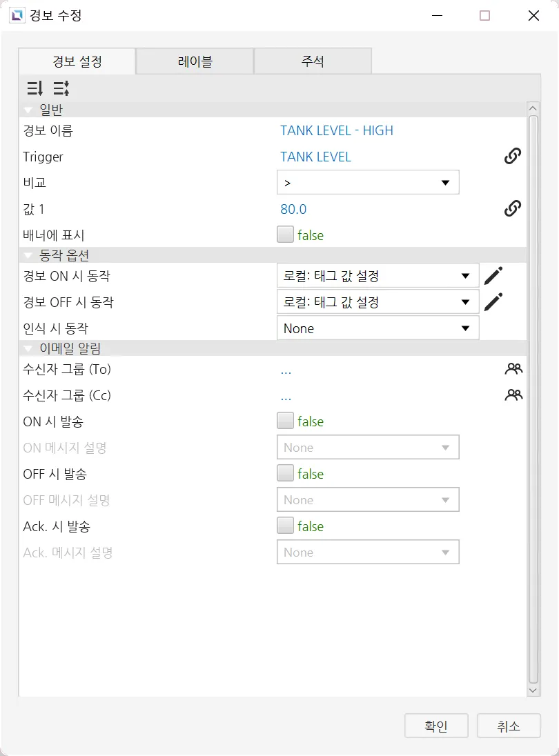Click the link icon next to Trigger
The height and width of the screenshot is (756, 559).
coord(512,157)
